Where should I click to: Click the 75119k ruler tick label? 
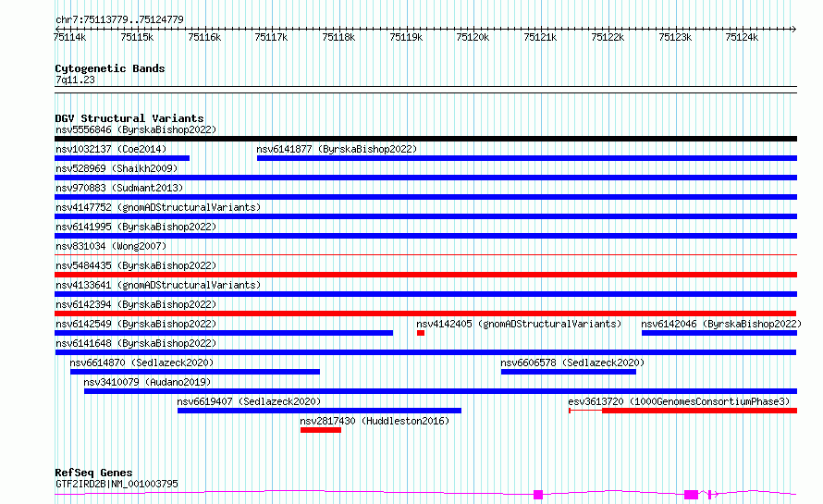click(406, 37)
